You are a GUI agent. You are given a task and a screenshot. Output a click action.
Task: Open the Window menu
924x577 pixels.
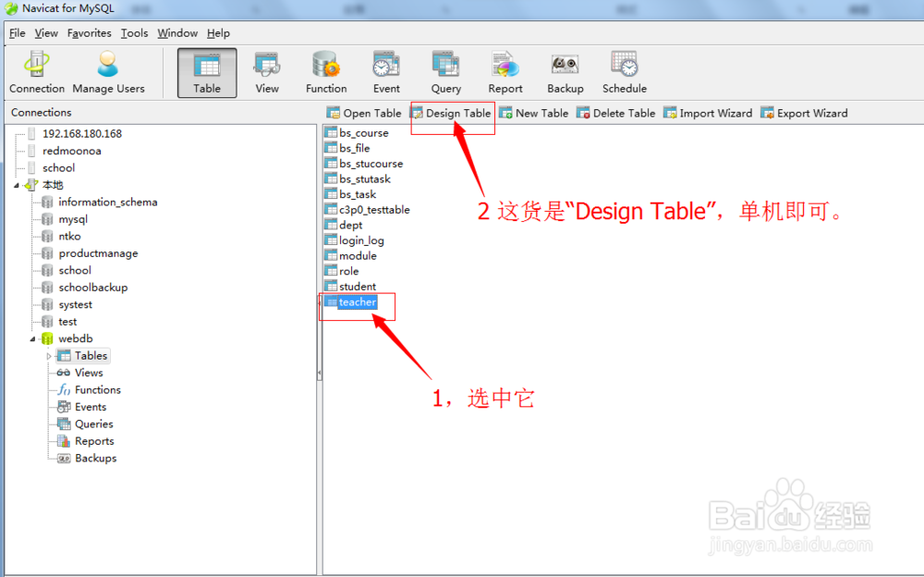[177, 33]
